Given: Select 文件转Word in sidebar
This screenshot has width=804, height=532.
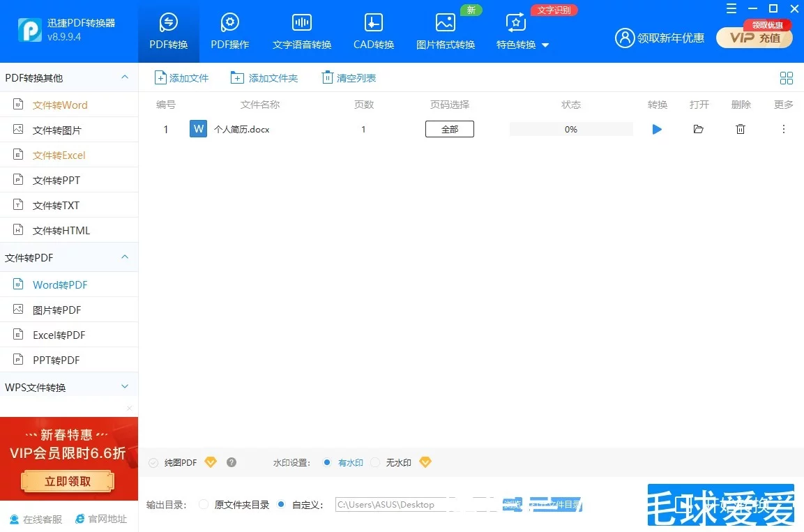Looking at the screenshot, I should (x=69, y=105).
